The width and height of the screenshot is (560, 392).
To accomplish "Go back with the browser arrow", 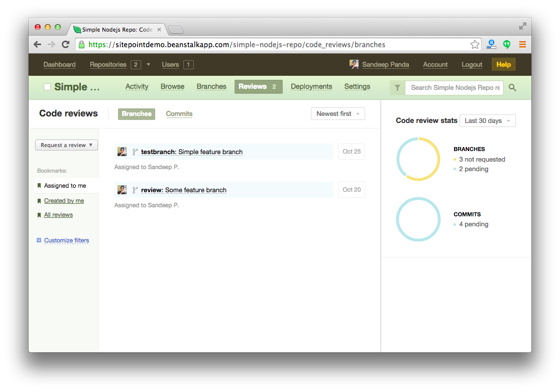I will pyautogui.click(x=38, y=45).
